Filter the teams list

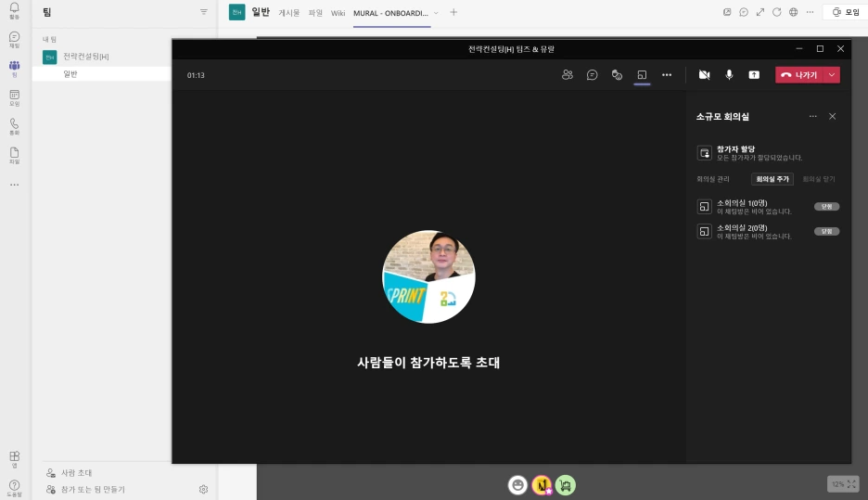[x=204, y=12]
